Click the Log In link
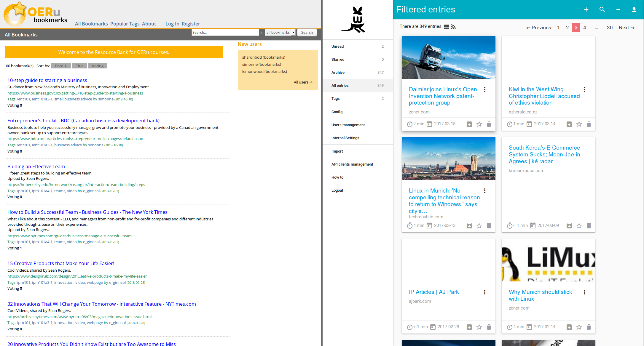This screenshot has height=346, width=644. [172, 24]
